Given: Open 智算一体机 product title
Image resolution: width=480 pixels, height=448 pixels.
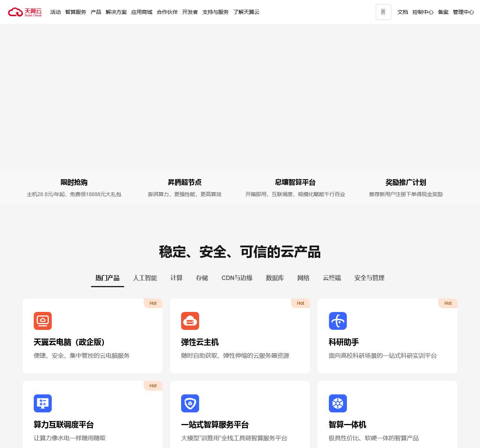Looking at the screenshot, I should [348, 425].
